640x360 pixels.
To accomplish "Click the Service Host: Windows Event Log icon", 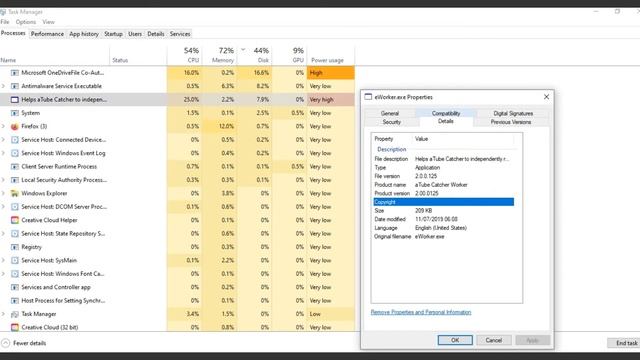I will click(x=15, y=153).
